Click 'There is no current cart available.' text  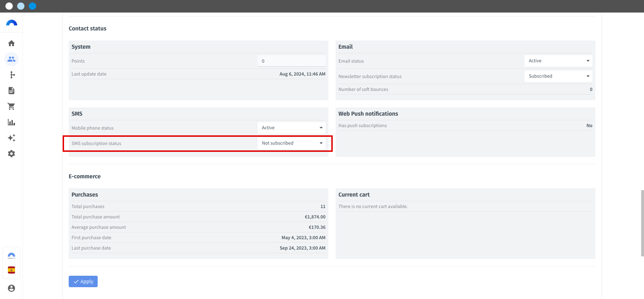point(373,207)
